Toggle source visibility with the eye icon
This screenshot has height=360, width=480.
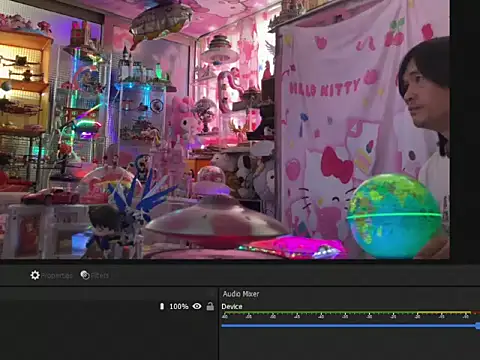click(197, 306)
